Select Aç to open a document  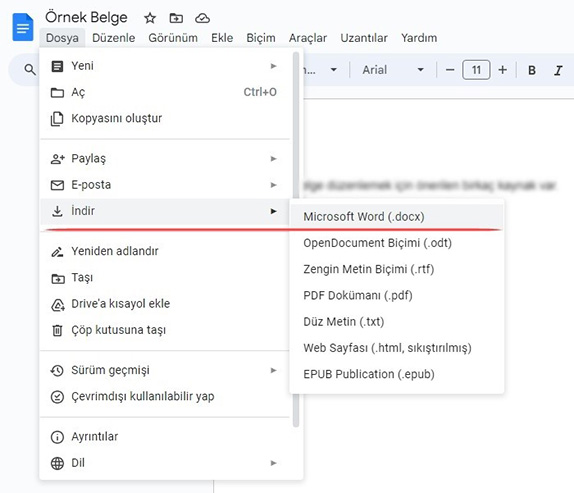(x=165, y=92)
